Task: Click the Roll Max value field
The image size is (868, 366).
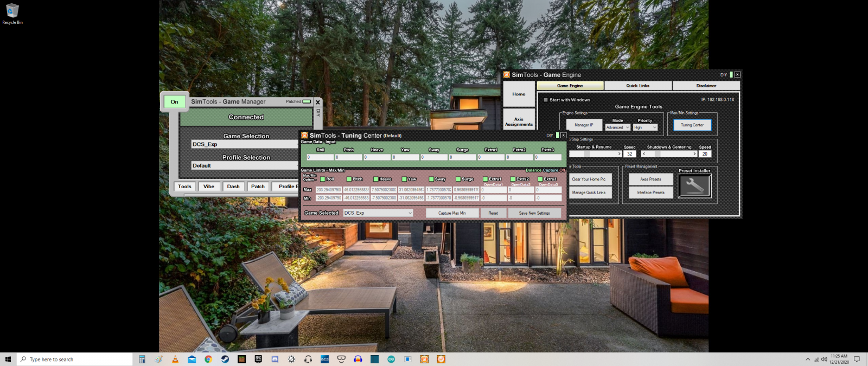Action: click(x=329, y=190)
